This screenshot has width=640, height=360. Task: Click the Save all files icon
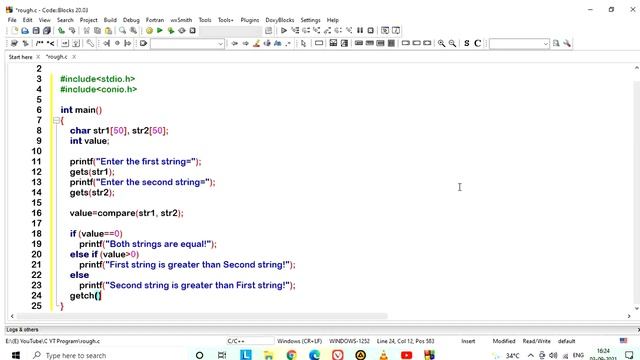(47, 31)
